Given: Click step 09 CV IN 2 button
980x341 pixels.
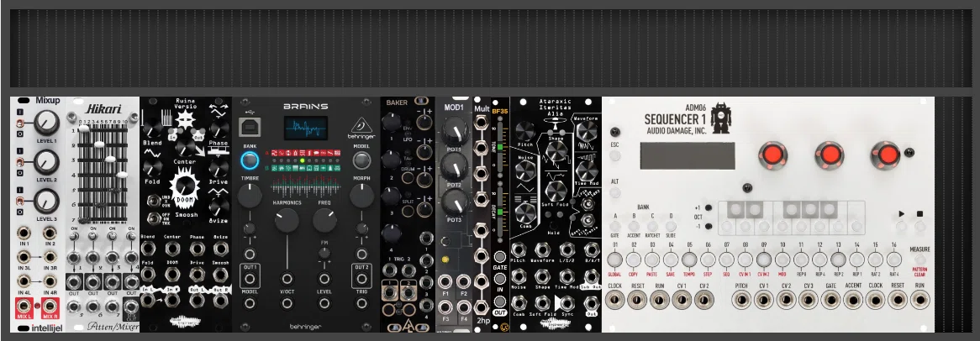Looking at the screenshot, I should point(763,260).
